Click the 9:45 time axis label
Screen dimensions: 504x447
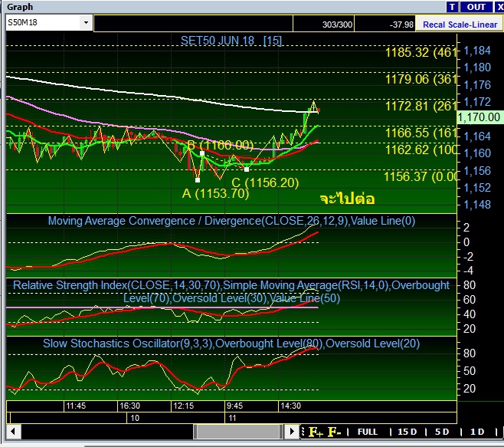pos(234,406)
